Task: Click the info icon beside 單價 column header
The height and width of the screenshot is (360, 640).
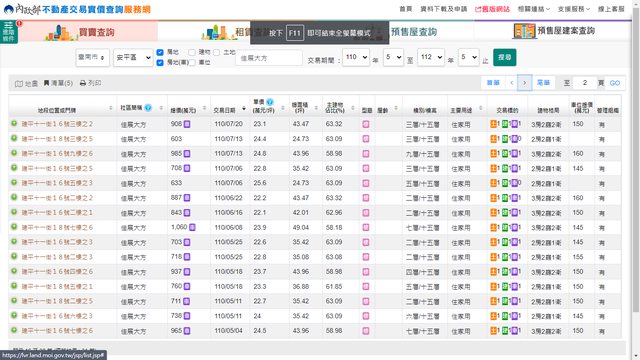Action: pyautogui.click(x=269, y=102)
